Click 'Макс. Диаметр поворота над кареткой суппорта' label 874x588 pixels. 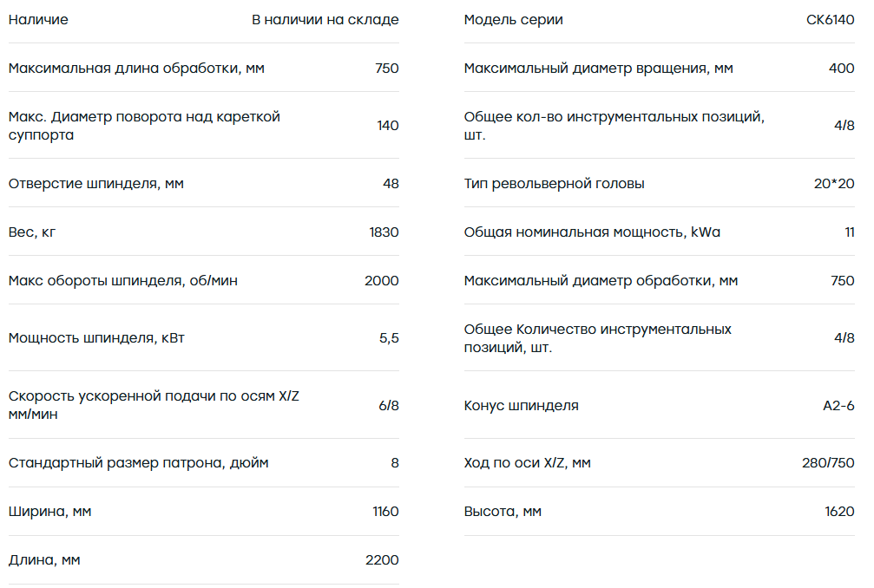tap(144, 125)
